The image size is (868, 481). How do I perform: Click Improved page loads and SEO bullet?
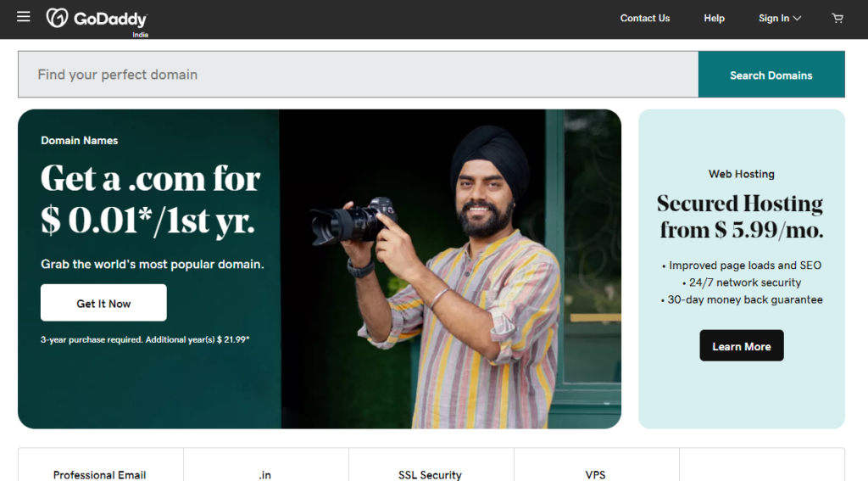(x=742, y=266)
